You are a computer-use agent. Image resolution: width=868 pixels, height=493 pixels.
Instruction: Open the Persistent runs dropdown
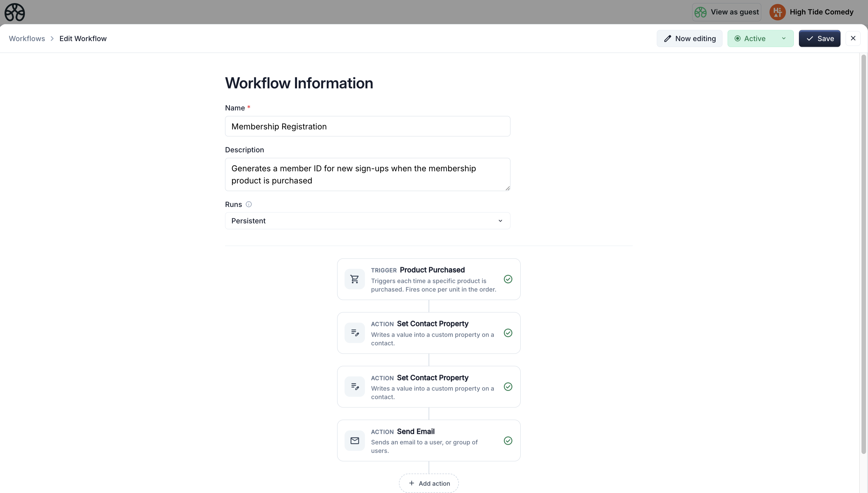(x=367, y=220)
